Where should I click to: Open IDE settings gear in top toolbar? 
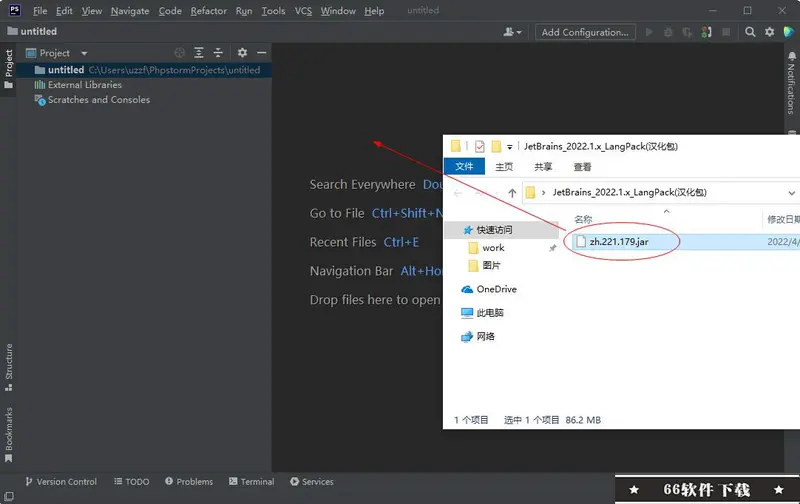tap(769, 32)
